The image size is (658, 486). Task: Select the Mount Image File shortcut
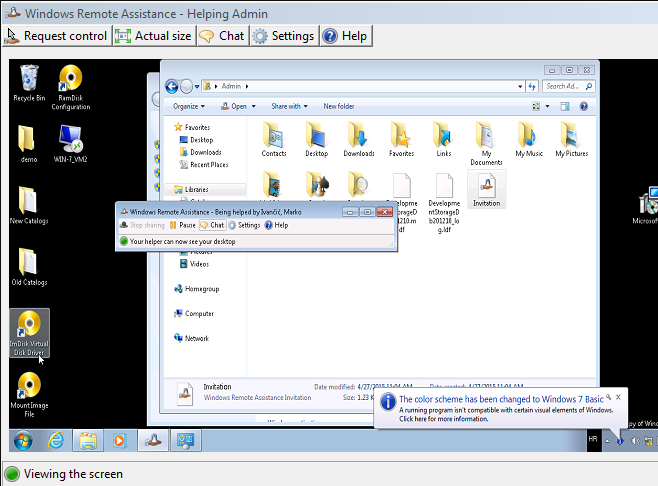(x=29, y=395)
